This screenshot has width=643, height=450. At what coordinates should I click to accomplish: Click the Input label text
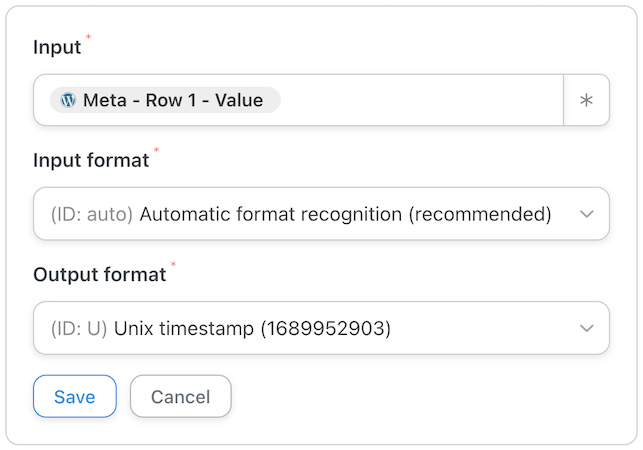coord(57,47)
